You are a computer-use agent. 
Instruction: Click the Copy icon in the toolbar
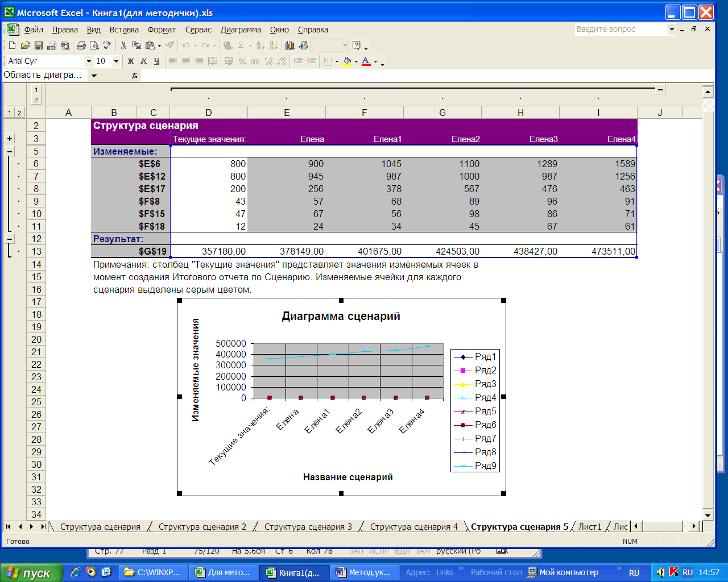tap(136, 45)
